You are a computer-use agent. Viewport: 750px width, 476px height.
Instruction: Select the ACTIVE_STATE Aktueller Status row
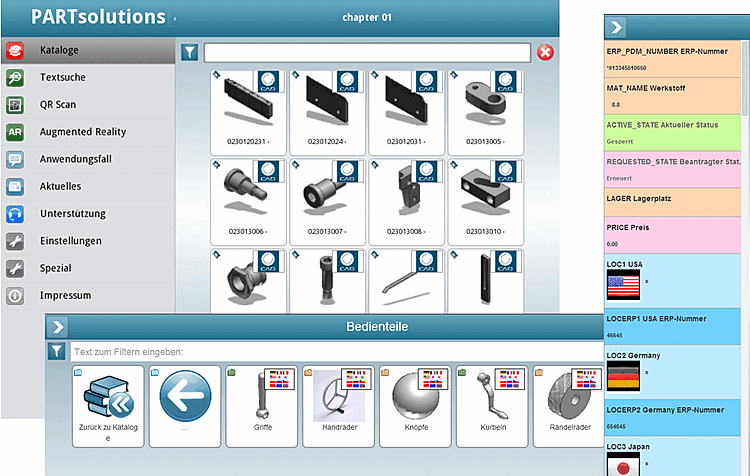pos(673,133)
